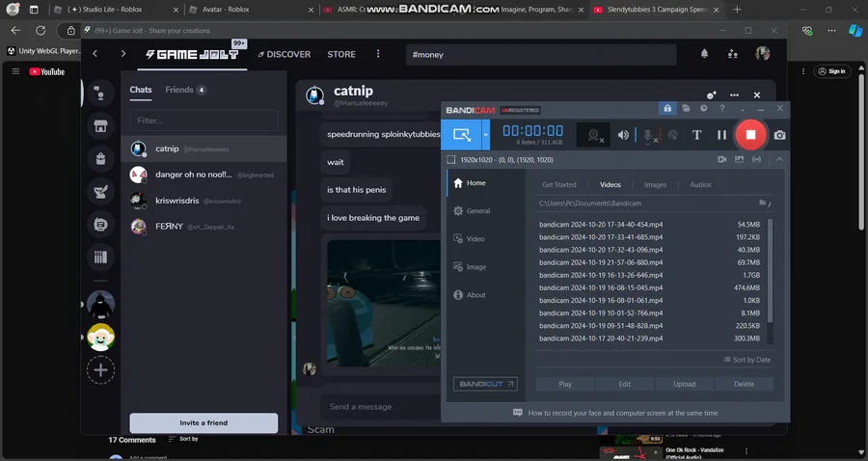The height and width of the screenshot is (461, 868).
Task: Switch to the Images tab in Bandicam
Action: pyautogui.click(x=655, y=185)
